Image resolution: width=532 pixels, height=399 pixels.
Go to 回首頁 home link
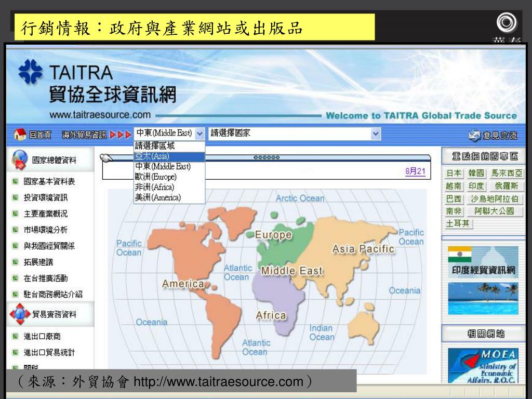click(40, 135)
